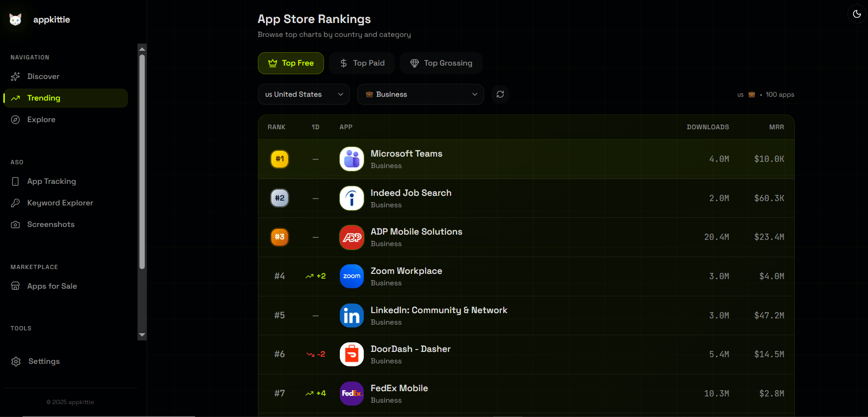Open Zoom Workplace app name

point(406,271)
